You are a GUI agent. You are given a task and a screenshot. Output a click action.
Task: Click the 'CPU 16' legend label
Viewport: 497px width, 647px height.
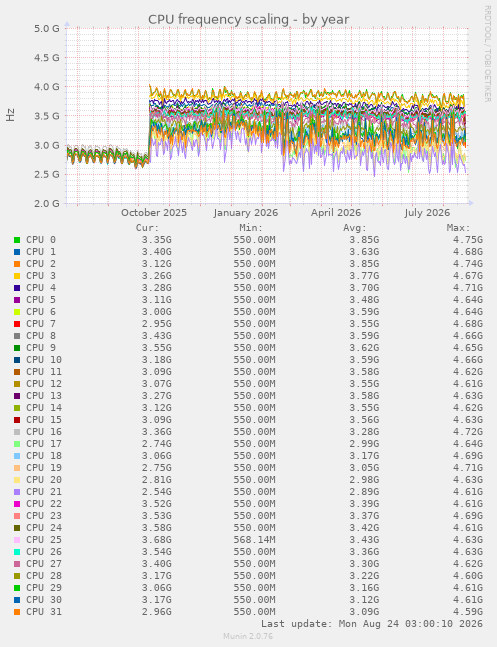44,432
